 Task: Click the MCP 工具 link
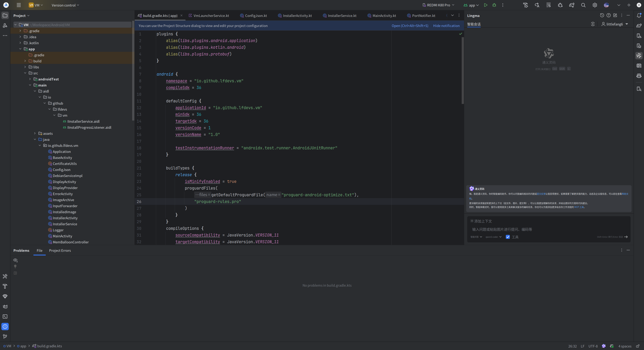pos(579,207)
